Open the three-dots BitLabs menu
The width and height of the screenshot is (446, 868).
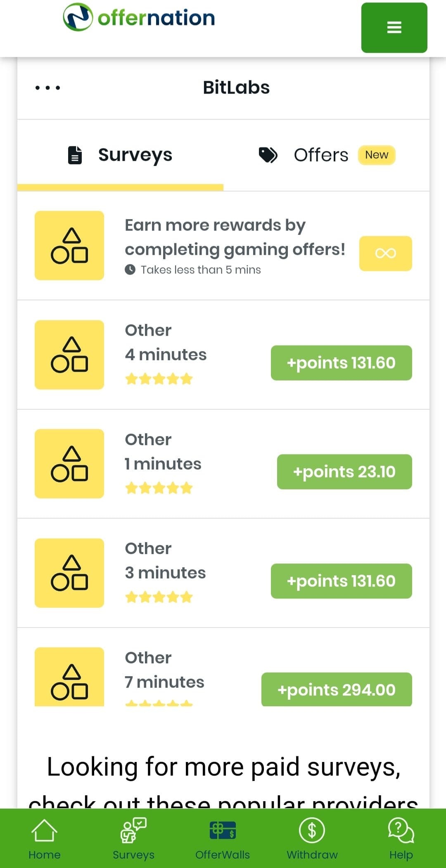coord(47,88)
